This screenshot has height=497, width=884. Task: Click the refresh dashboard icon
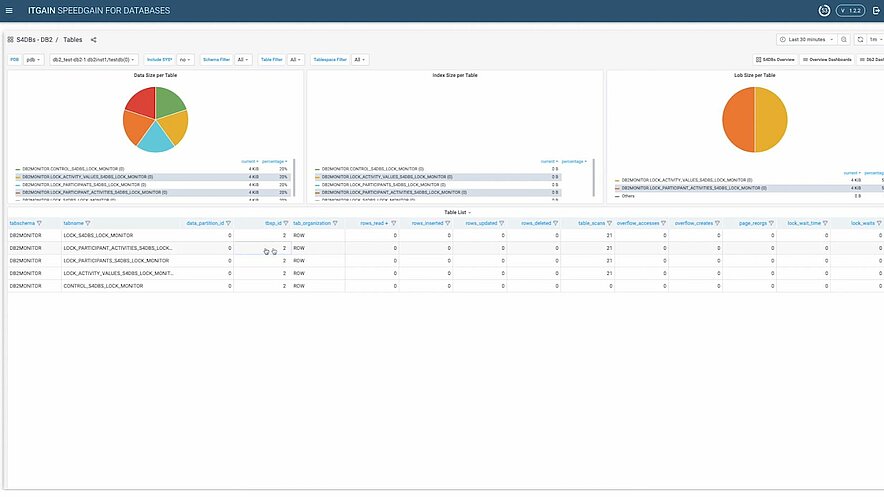860,40
